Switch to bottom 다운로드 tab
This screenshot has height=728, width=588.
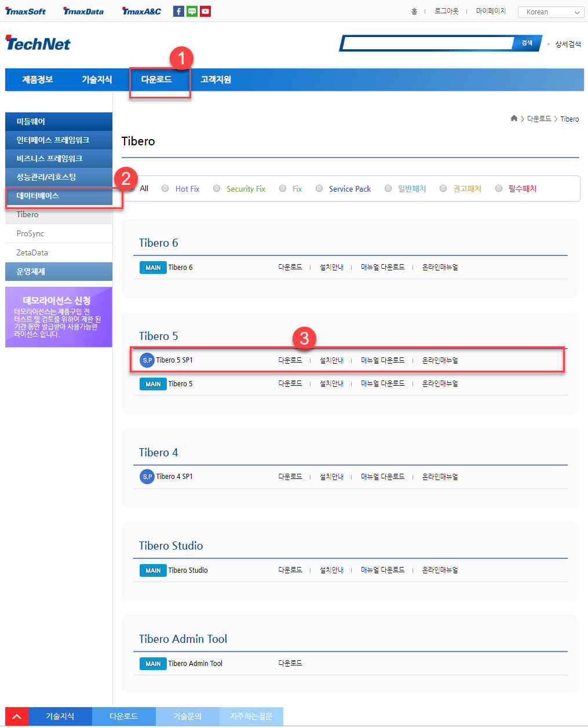tap(124, 716)
